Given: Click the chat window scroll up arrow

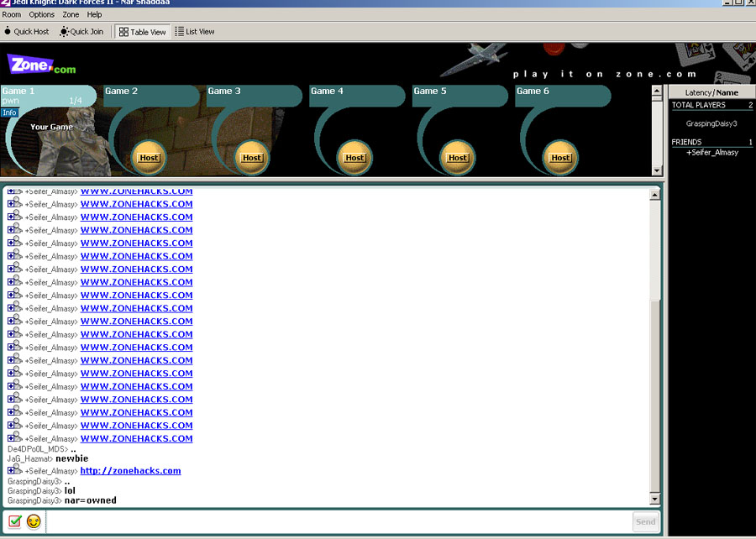Looking at the screenshot, I should [654, 195].
